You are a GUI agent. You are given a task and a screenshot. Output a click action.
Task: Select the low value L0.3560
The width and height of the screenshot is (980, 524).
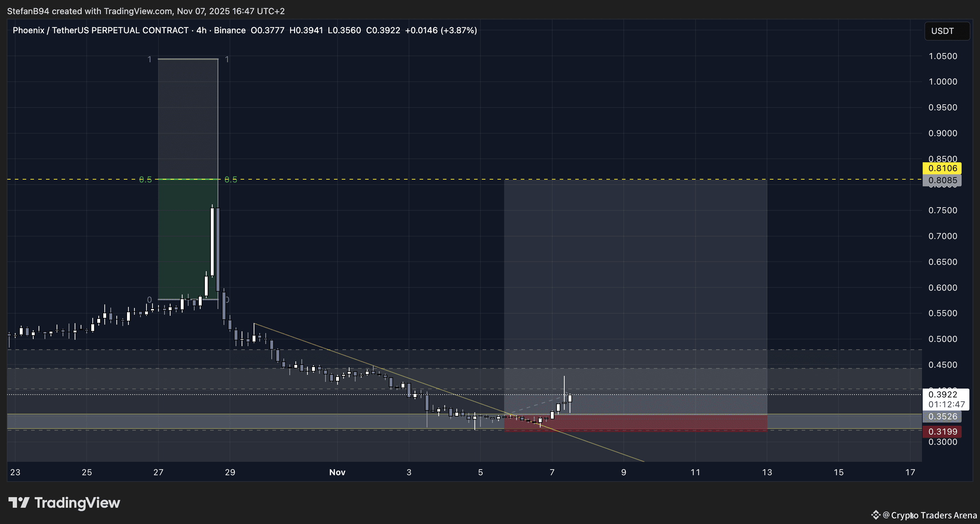(344, 30)
